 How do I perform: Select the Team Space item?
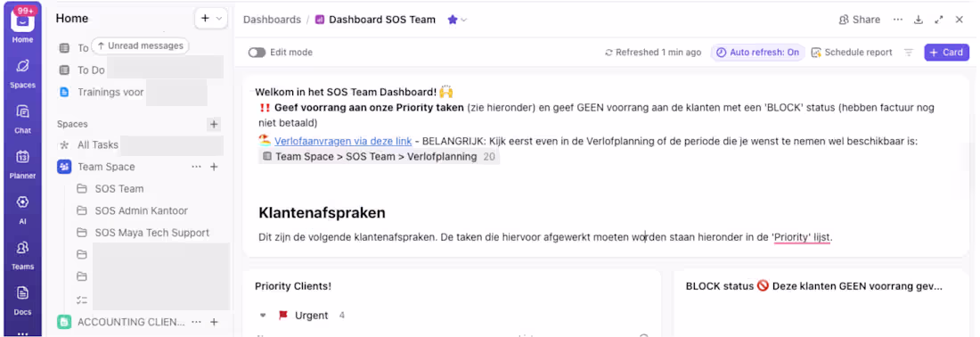point(106,167)
